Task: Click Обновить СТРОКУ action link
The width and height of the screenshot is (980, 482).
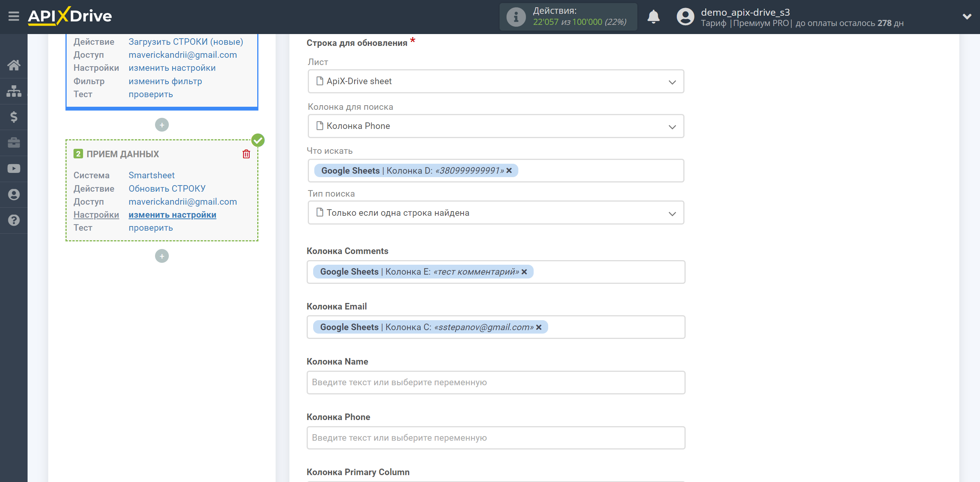Action: [167, 189]
